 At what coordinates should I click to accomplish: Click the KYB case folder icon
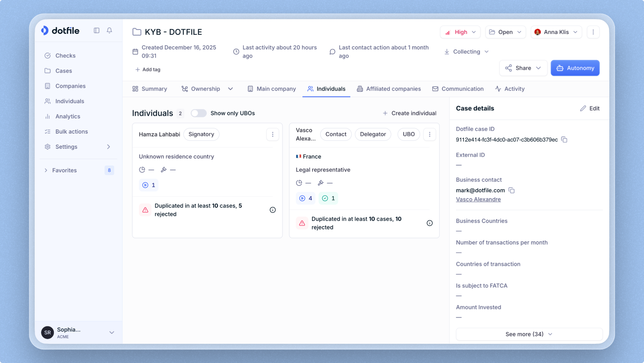[137, 32]
